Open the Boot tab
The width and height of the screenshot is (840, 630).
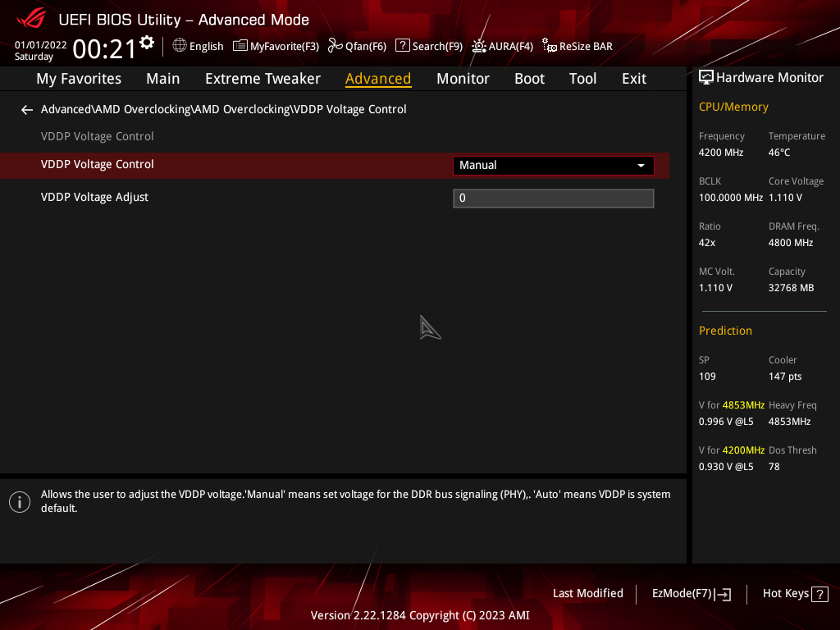click(529, 79)
